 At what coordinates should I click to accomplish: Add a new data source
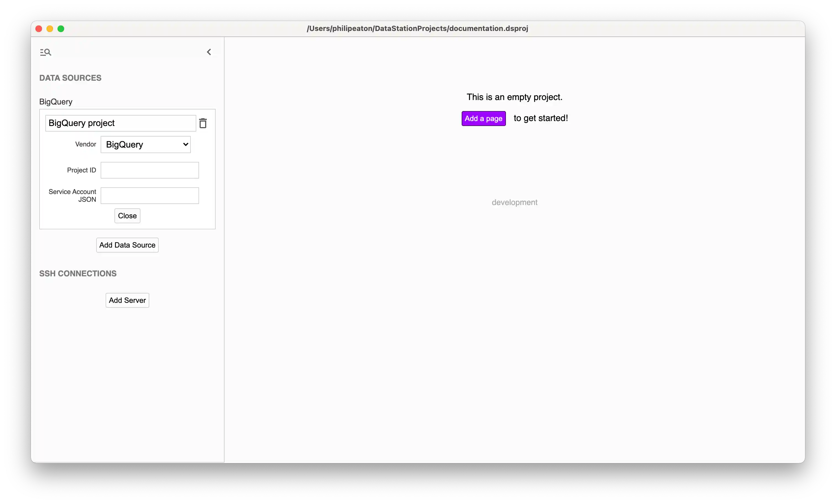point(127,245)
